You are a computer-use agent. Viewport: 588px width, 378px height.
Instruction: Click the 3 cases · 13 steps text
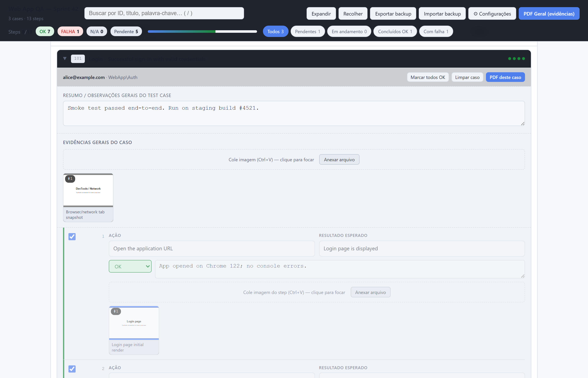tap(26, 19)
